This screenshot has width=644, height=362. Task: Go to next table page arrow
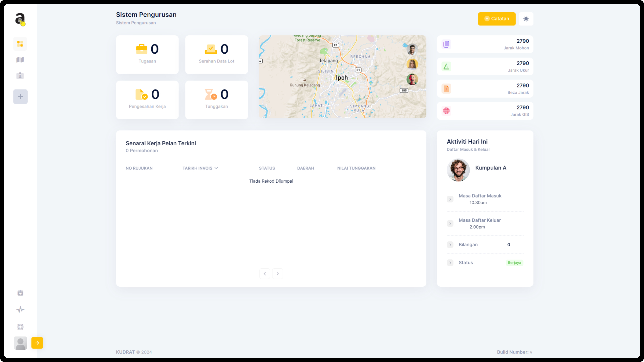click(277, 274)
